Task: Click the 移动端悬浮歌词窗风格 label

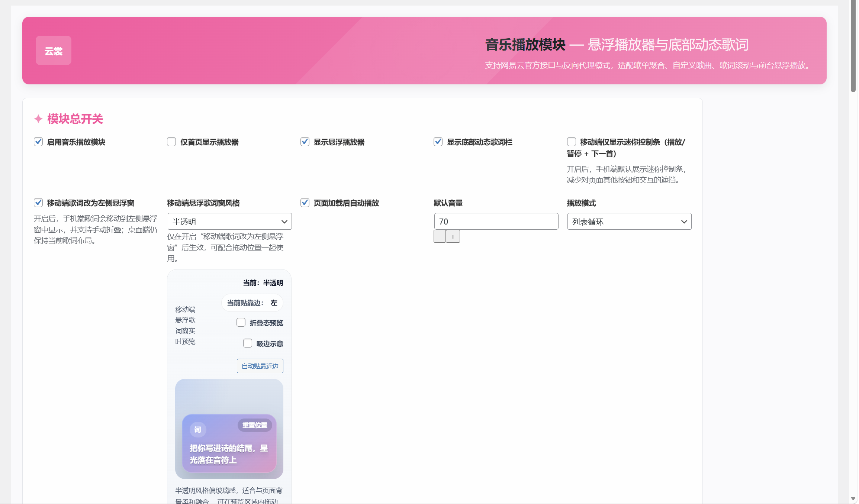Action: point(203,203)
